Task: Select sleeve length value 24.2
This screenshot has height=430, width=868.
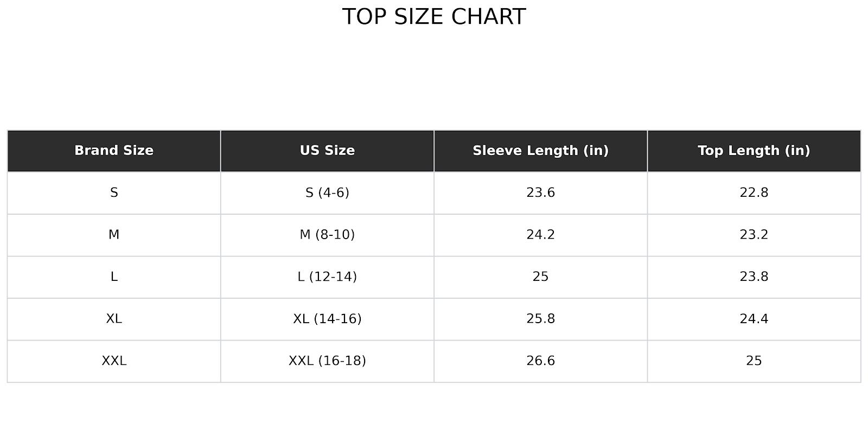Action: [x=540, y=235]
